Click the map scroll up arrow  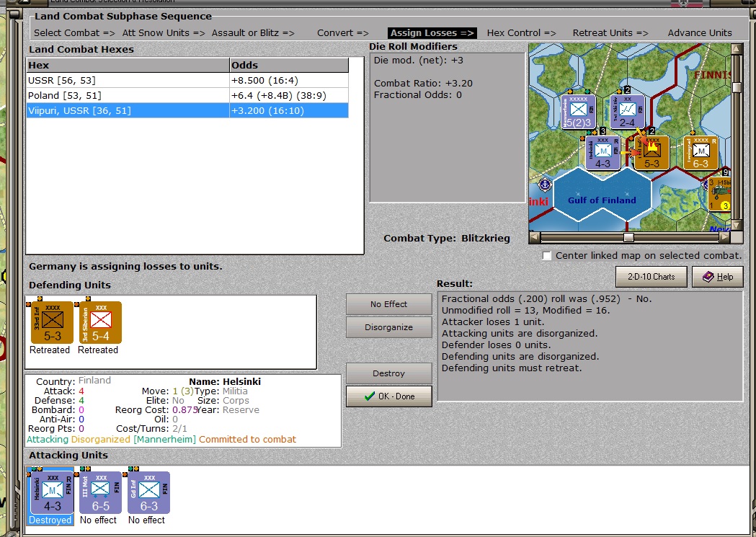click(737, 49)
